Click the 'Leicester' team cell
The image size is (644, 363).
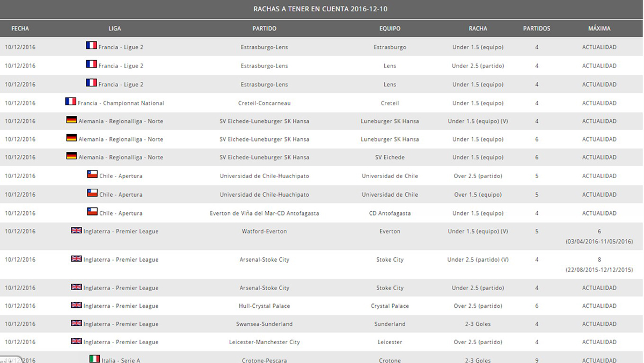click(390, 342)
